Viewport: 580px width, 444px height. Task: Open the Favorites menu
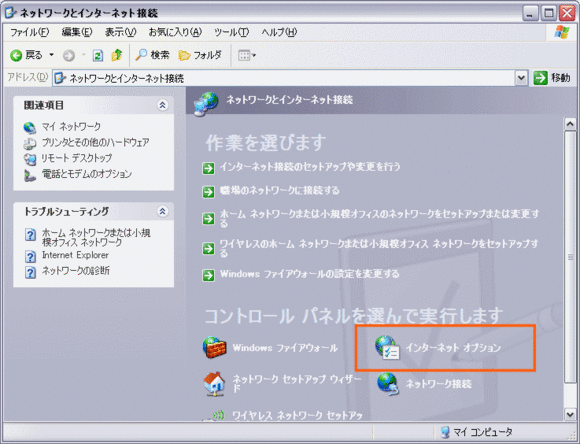(x=175, y=32)
